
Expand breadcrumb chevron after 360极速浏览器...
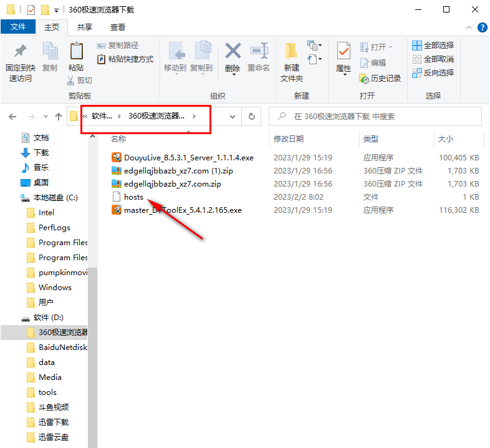click(x=194, y=117)
